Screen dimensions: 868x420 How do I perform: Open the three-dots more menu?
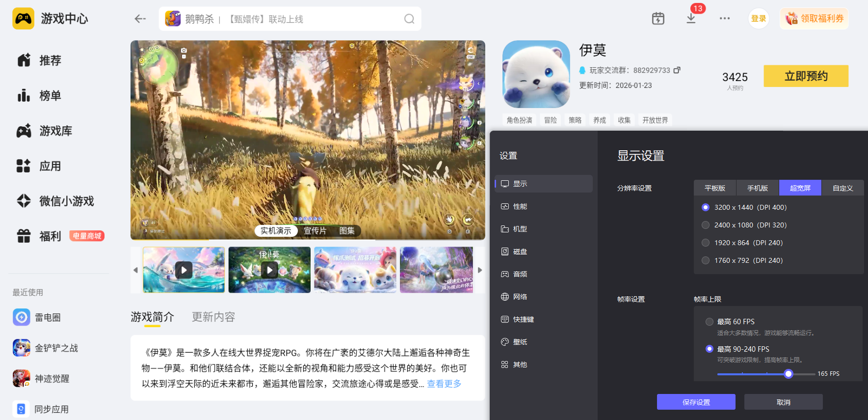click(725, 19)
